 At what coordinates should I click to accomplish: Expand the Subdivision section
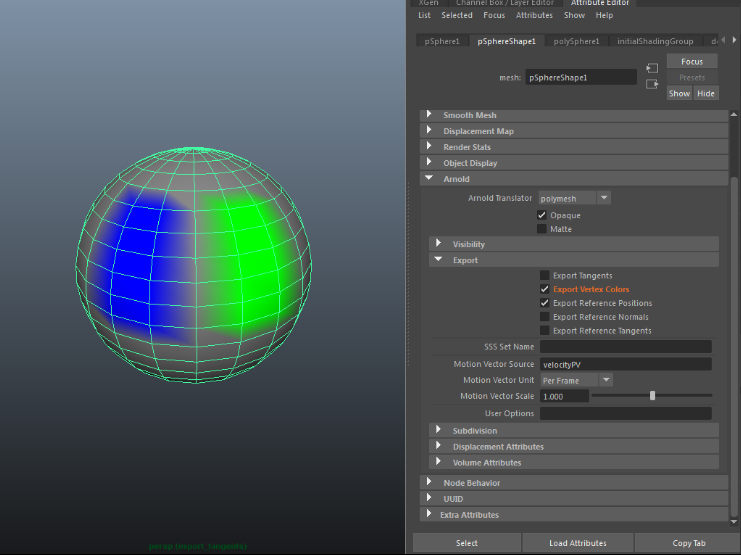pos(474,431)
